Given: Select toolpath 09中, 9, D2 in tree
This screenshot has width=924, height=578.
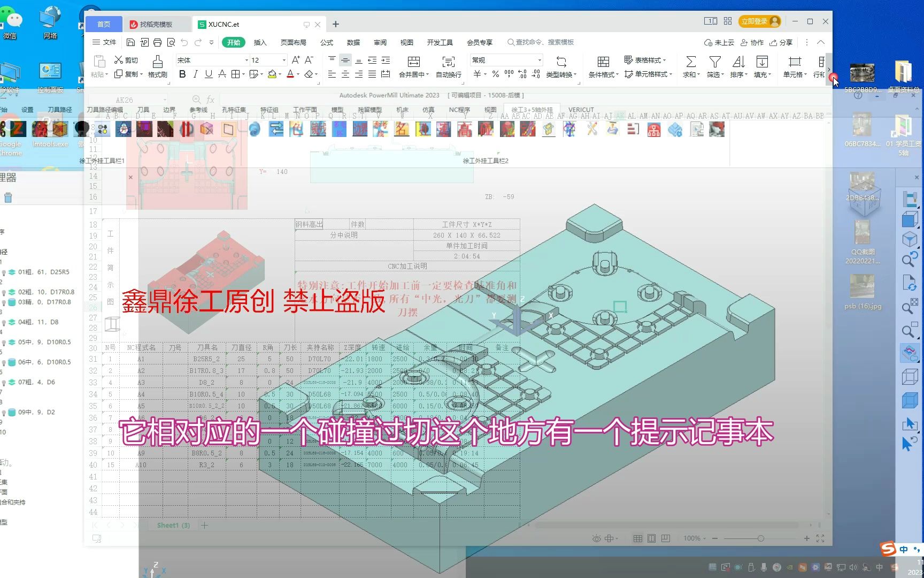Looking at the screenshot, I should click(36, 413).
